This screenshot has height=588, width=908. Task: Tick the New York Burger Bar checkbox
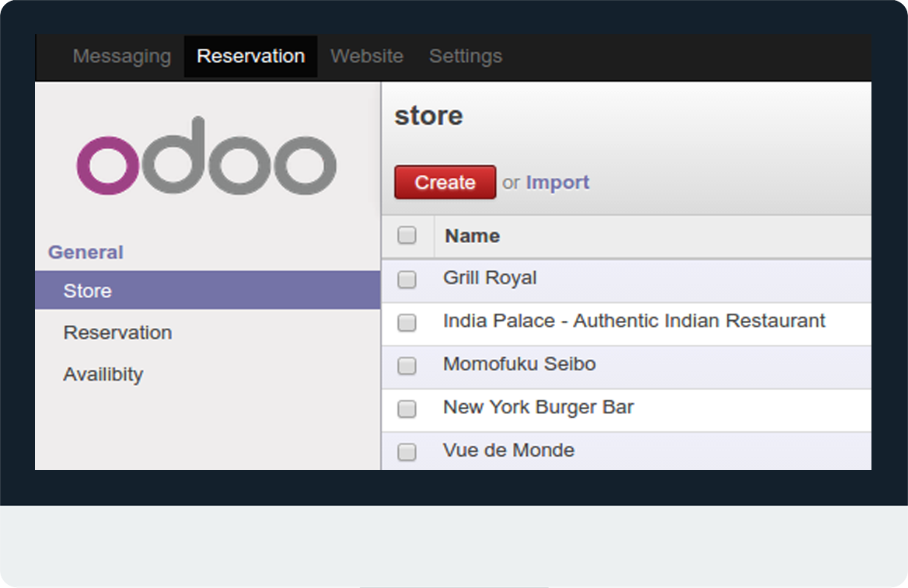407,409
